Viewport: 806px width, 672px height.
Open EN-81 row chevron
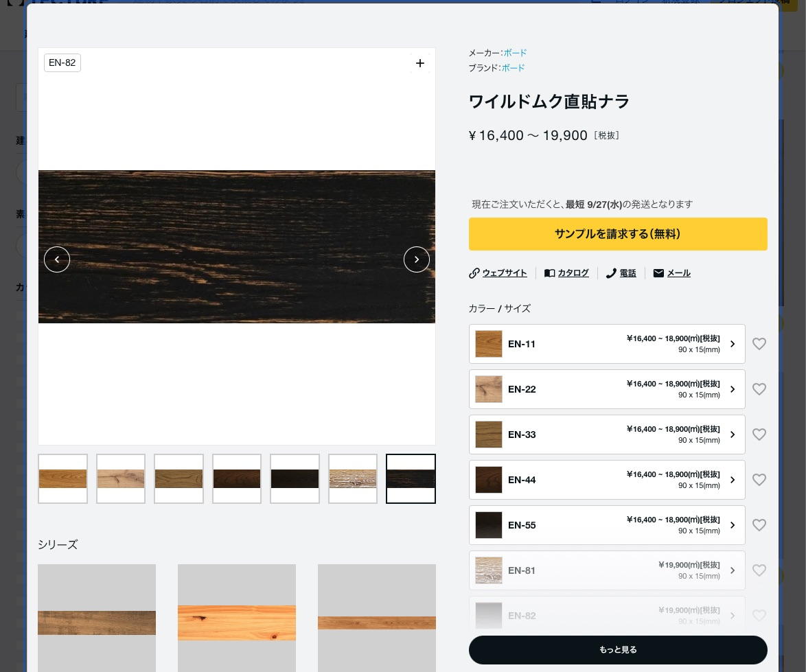pyautogui.click(x=733, y=570)
